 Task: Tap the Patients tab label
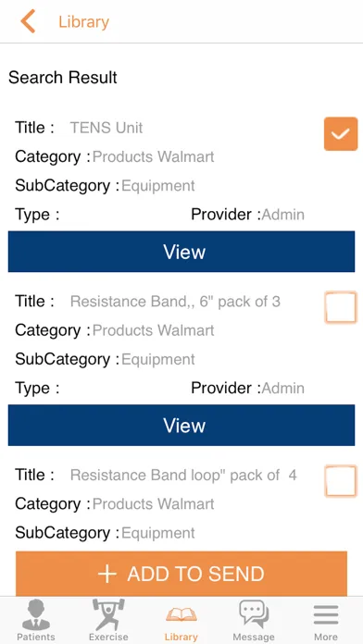tap(36, 637)
